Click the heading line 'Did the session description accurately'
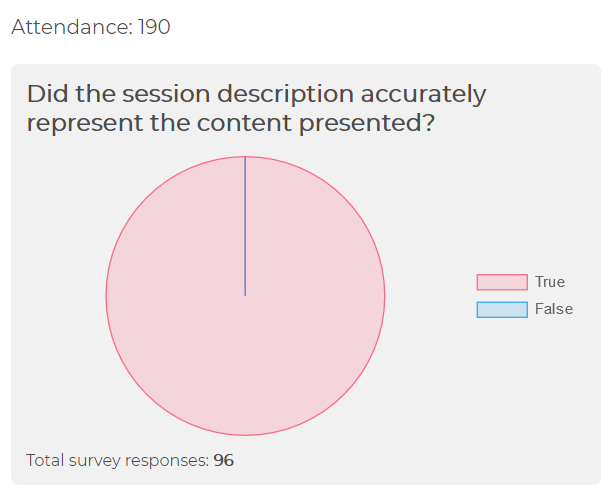613x496 pixels. (256, 95)
